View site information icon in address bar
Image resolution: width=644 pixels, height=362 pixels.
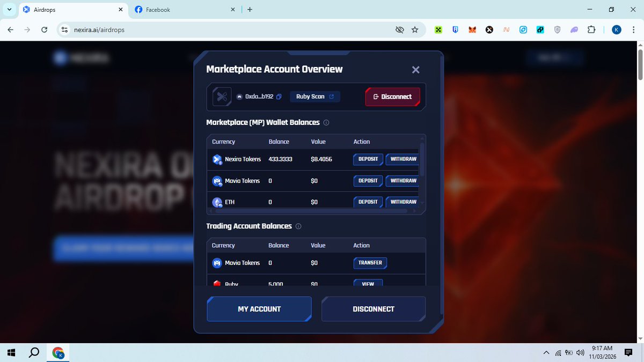(x=64, y=30)
